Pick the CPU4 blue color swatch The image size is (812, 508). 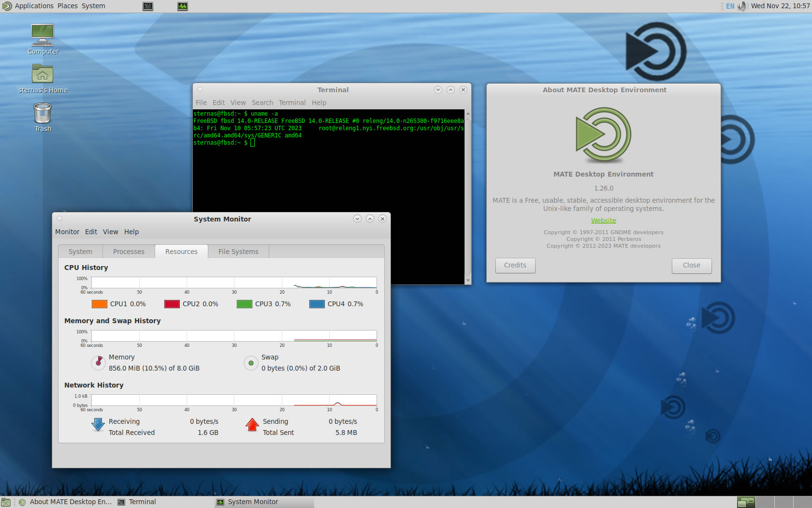click(x=317, y=304)
